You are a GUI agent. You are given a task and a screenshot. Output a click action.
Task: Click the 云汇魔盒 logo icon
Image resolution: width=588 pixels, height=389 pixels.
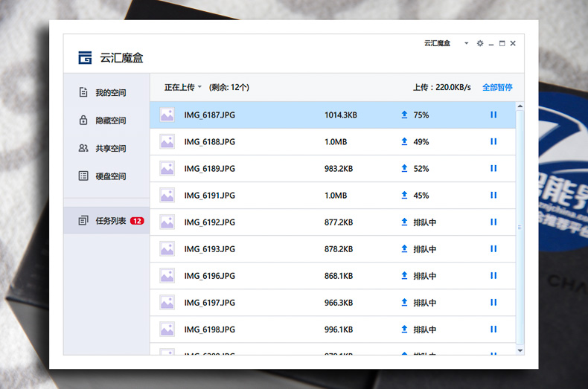coord(86,58)
